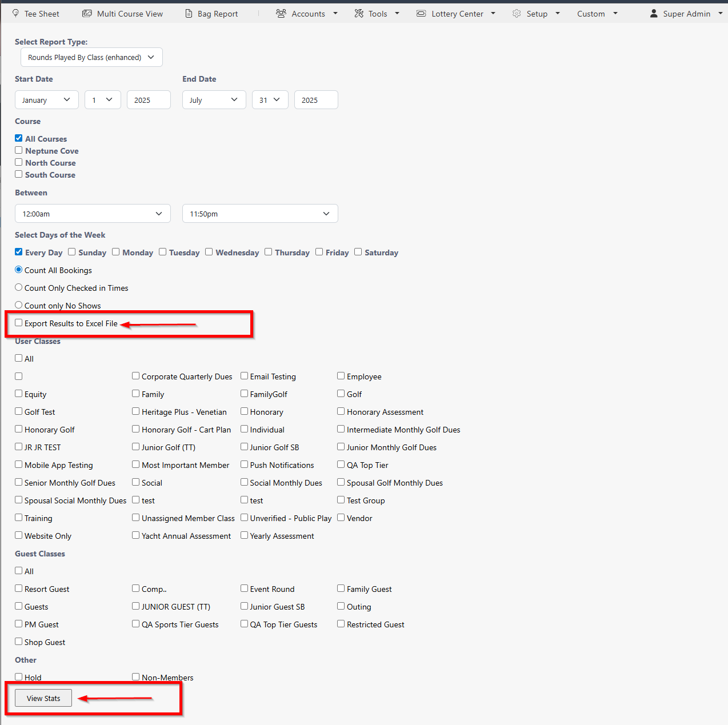This screenshot has width=728, height=725.
Task: Expand the Tools menu
Action: 377,14
